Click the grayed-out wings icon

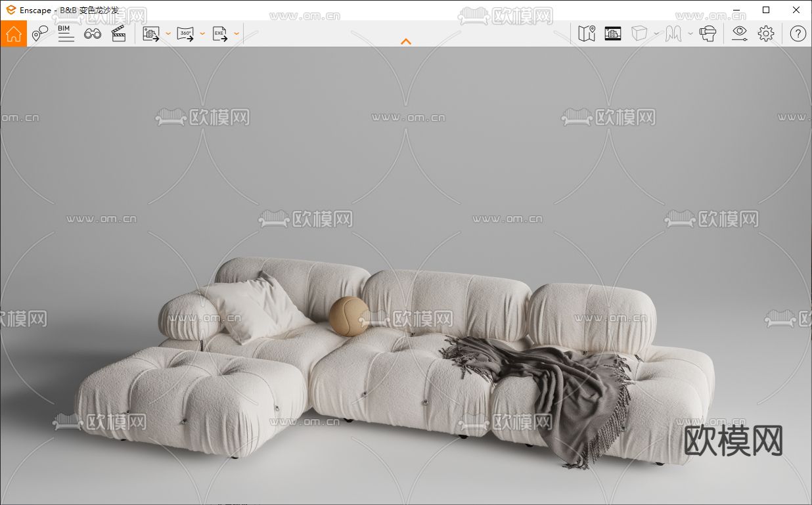[x=673, y=33]
